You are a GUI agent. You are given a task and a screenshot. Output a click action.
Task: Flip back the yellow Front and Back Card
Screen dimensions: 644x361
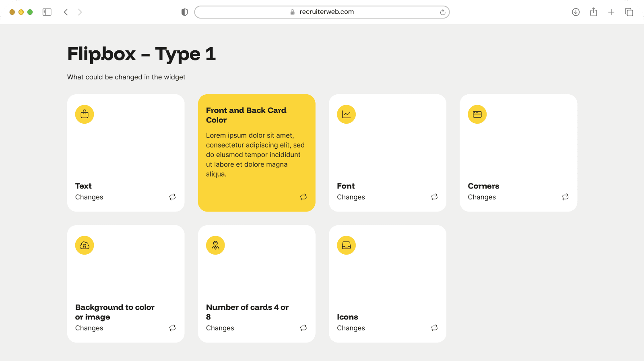tap(303, 197)
